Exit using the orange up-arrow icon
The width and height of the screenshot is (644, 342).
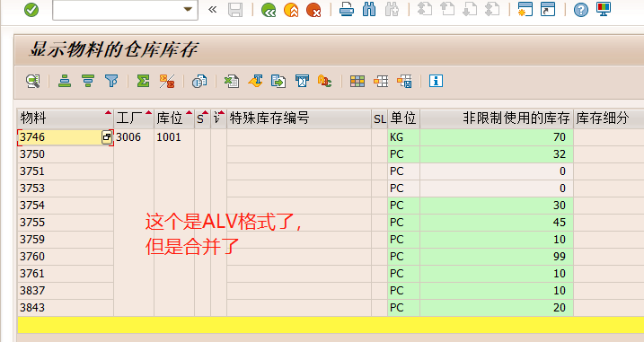[291, 10]
